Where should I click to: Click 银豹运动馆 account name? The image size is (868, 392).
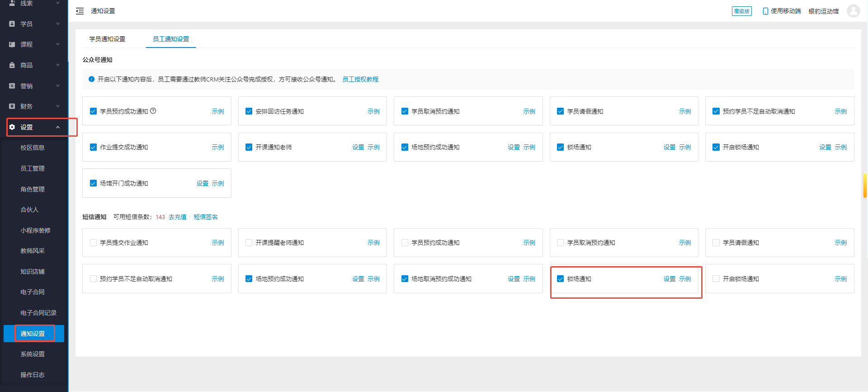pyautogui.click(x=824, y=11)
